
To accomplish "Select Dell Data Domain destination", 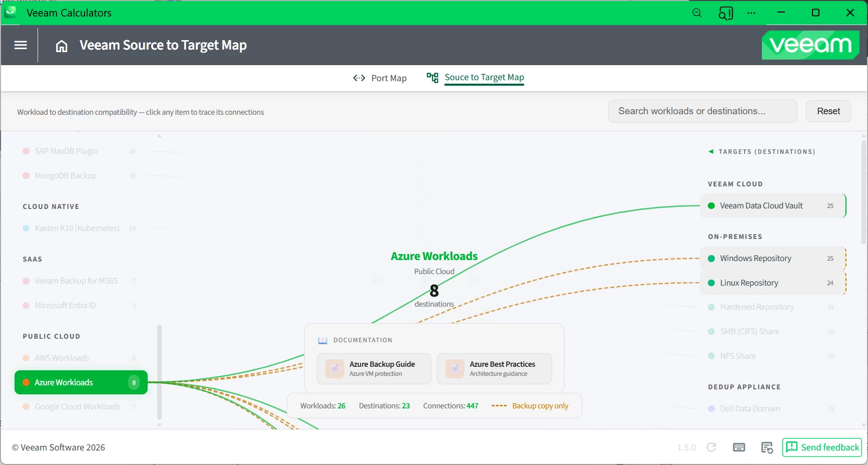I will pos(773,409).
